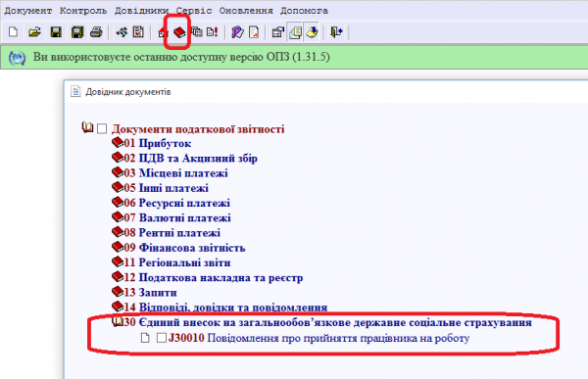
Task: Open the Оновлення menu
Action: (246, 11)
